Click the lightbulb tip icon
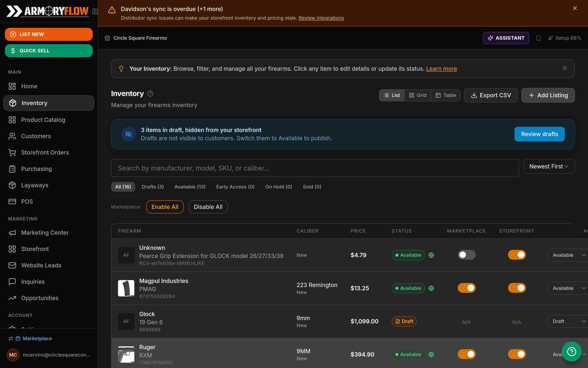Screen dimensions: 588x368 [x=121, y=69]
